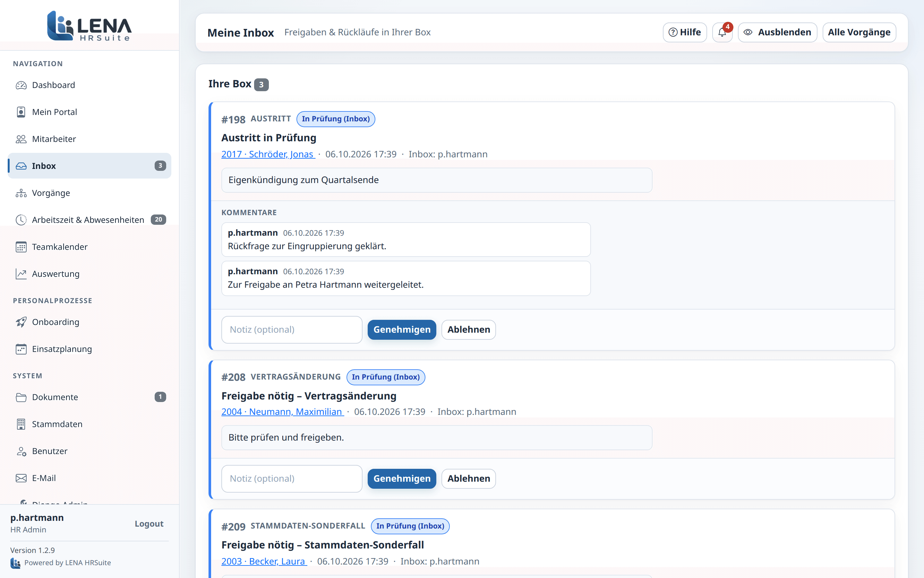Click the Ihre Box count badge 3
The height and width of the screenshot is (578, 924).
coord(261,84)
